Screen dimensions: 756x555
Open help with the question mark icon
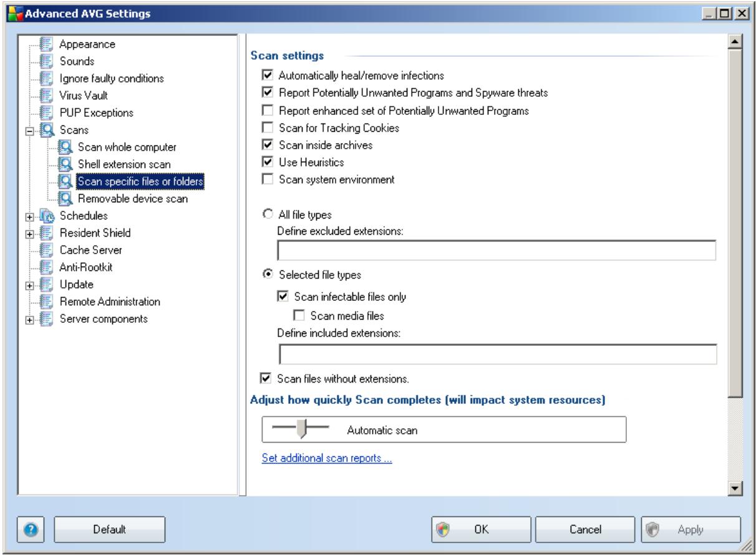click(x=31, y=529)
